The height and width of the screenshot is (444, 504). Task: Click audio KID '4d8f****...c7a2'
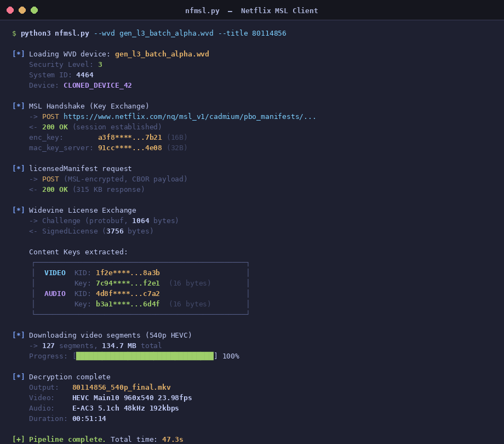pos(128,294)
